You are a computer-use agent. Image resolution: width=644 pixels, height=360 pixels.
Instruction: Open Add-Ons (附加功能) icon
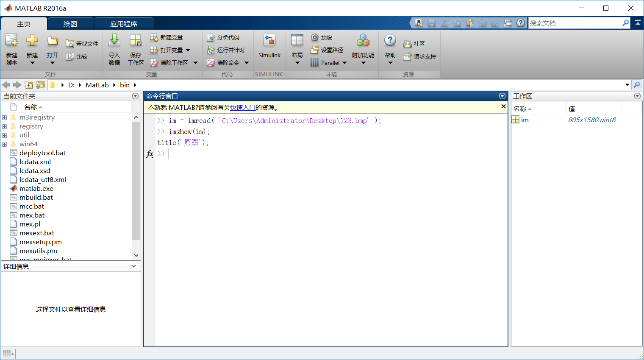tap(363, 41)
